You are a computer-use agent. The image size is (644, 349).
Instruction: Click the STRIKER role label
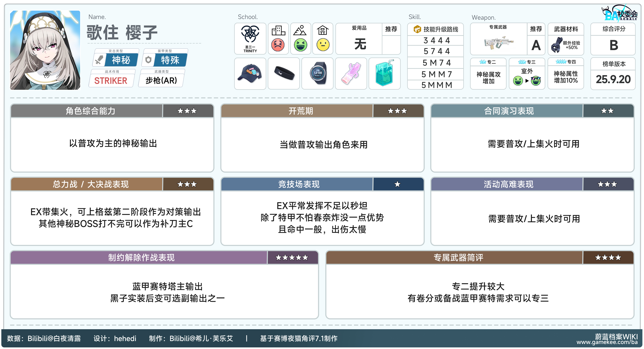(111, 81)
